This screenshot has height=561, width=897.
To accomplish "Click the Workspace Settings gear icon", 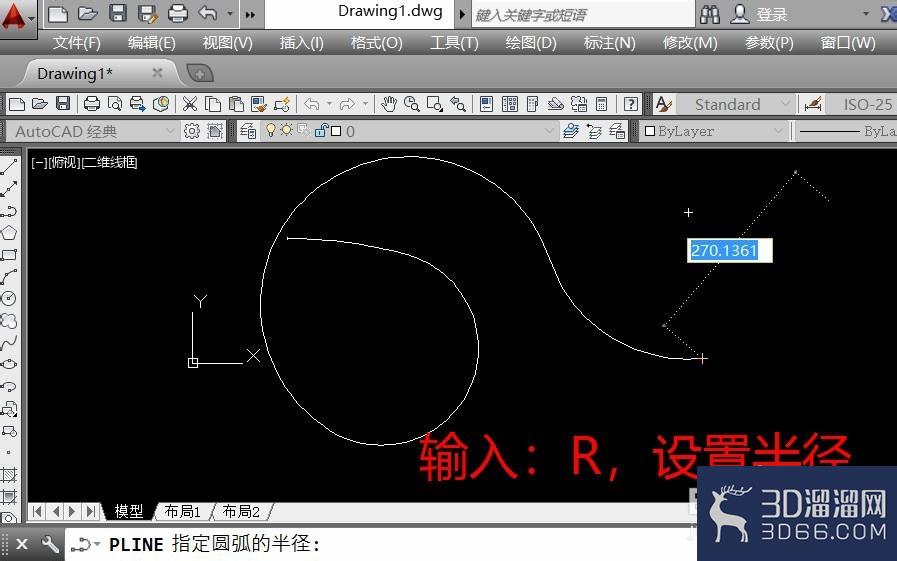I will point(192,131).
